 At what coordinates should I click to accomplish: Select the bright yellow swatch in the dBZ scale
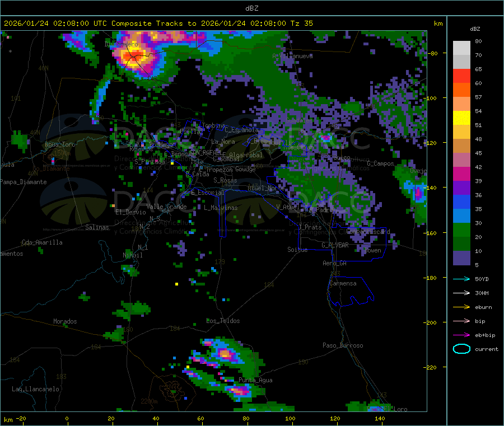tap(461, 118)
